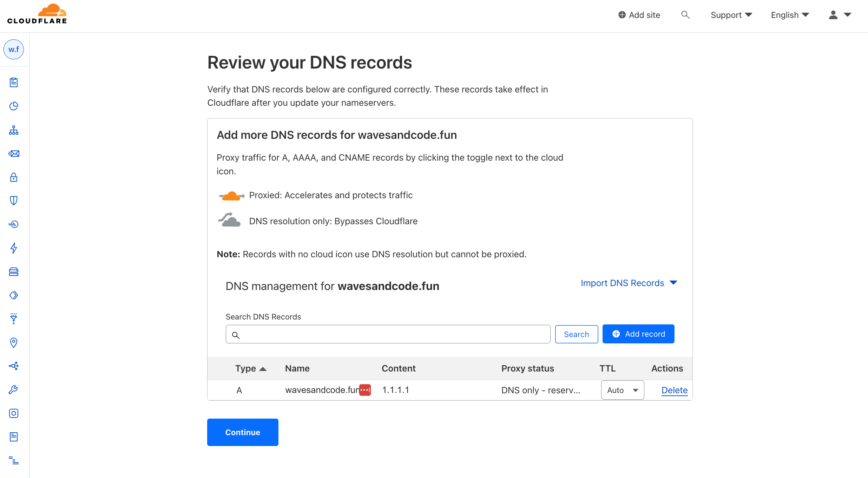Viewport: 868px width, 478px height.
Task: Open the Auto TTL dropdown
Action: point(623,390)
